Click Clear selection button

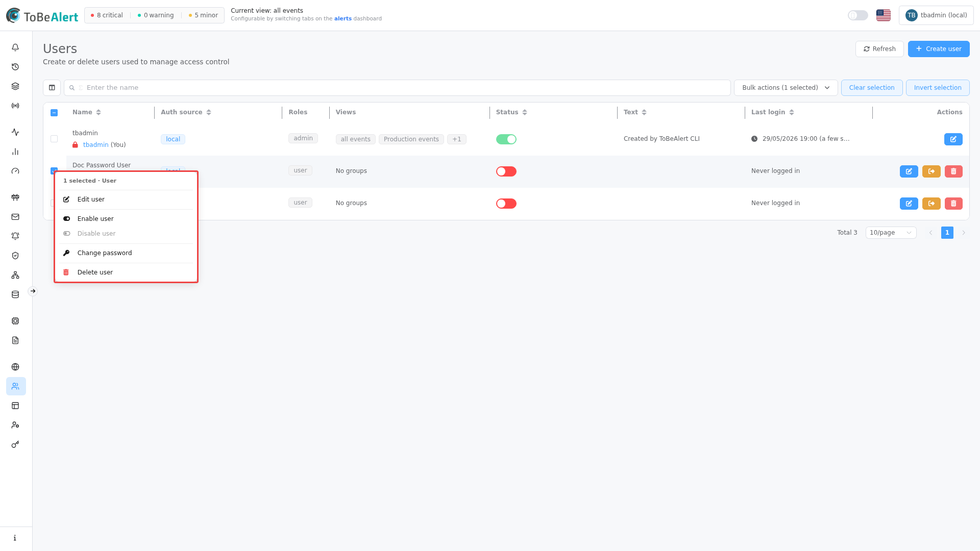coord(871,88)
